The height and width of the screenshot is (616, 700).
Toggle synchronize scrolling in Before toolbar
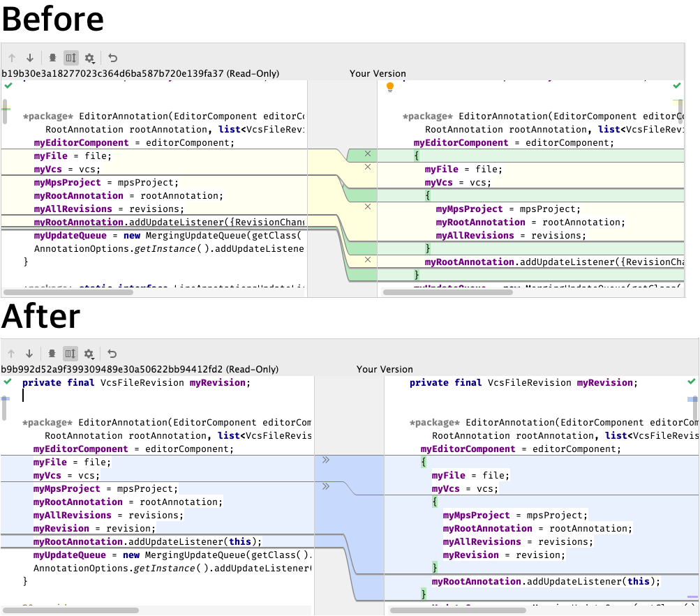(x=70, y=58)
